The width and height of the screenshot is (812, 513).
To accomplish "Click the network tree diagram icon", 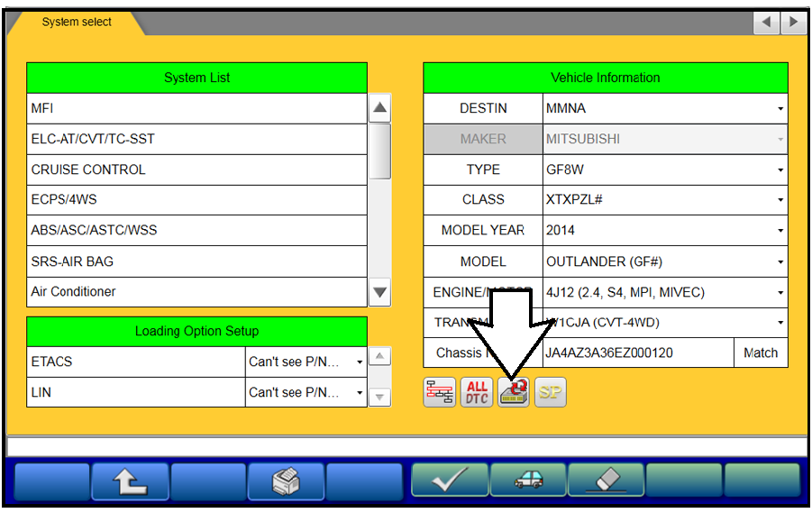I will point(440,392).
